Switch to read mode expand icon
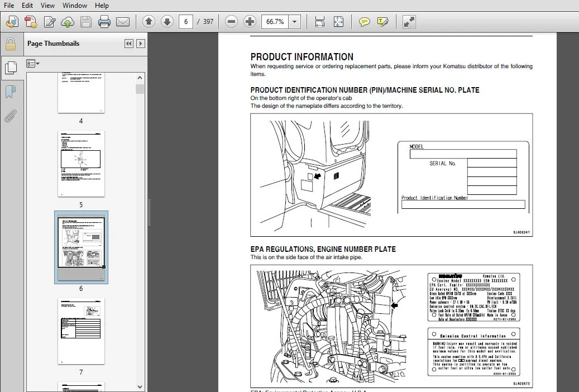This screenshot has width=579, height=392. coord(409,22)
